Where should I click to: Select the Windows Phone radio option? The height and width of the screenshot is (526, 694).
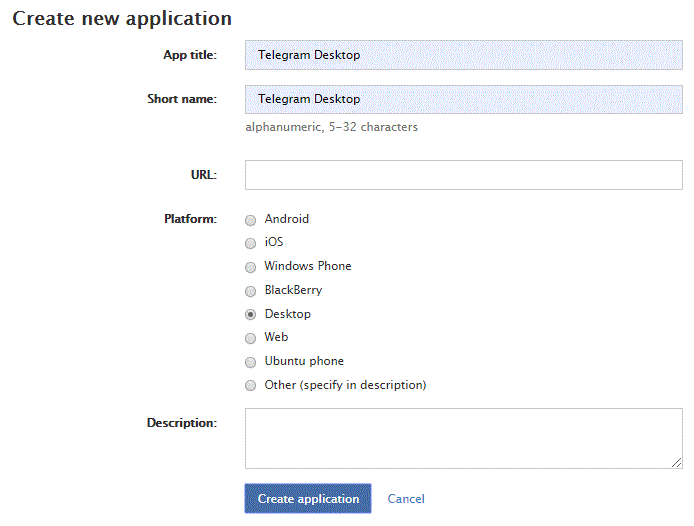(x=251, y=267)
